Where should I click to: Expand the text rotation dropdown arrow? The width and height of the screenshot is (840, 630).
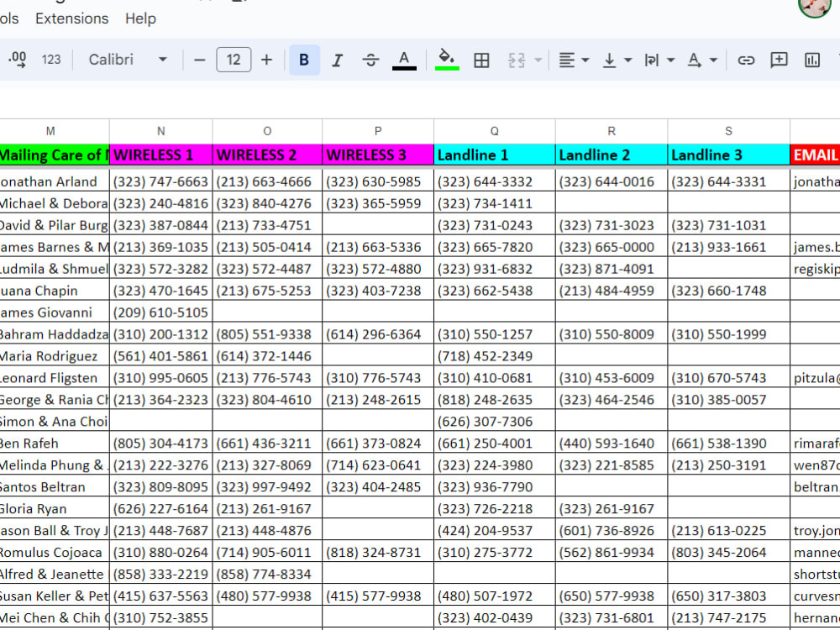pyautogui.click(x=713, y=60)
